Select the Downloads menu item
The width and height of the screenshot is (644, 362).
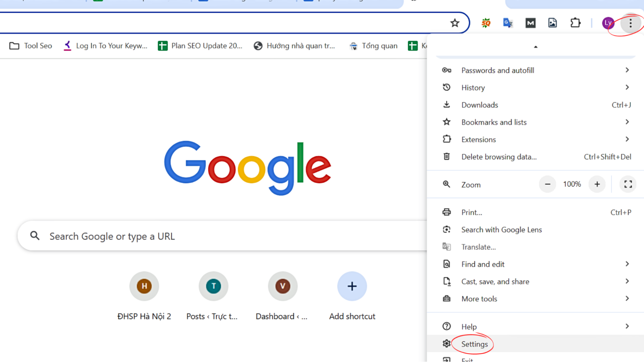coord(479,105)
